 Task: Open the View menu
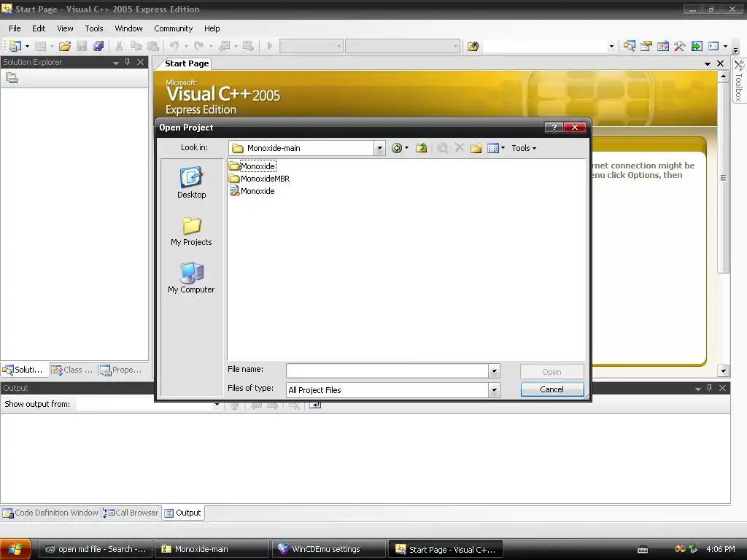(x=65, y=28)
